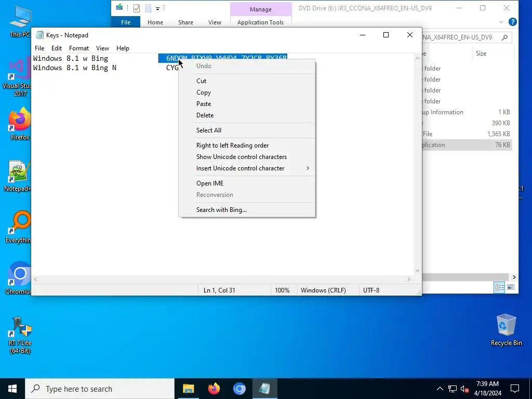Select the 390 KB file row
This screenshot has width=532, height=399.
click(x=467, y=123)
